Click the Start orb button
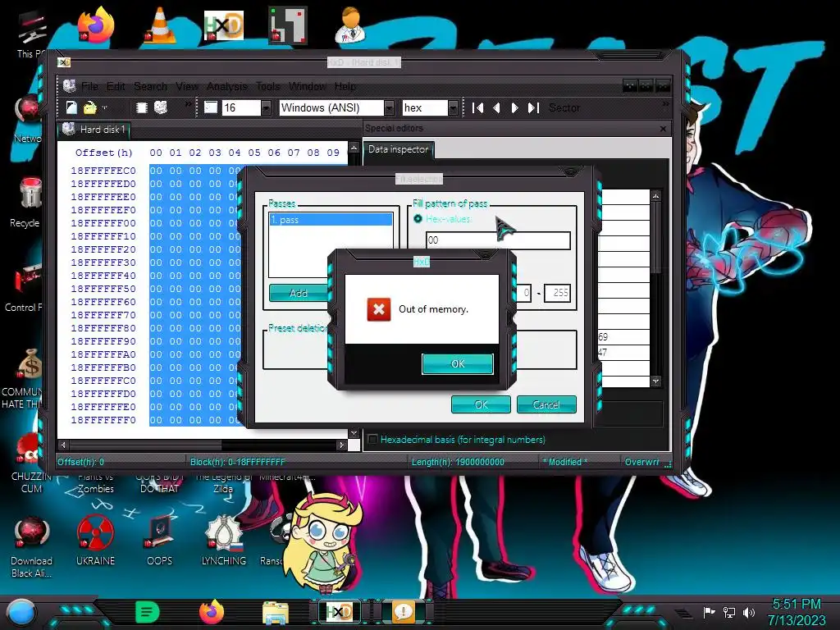Image resolution: width=840 pixels, height=630 pixels. tap(21, 612)
